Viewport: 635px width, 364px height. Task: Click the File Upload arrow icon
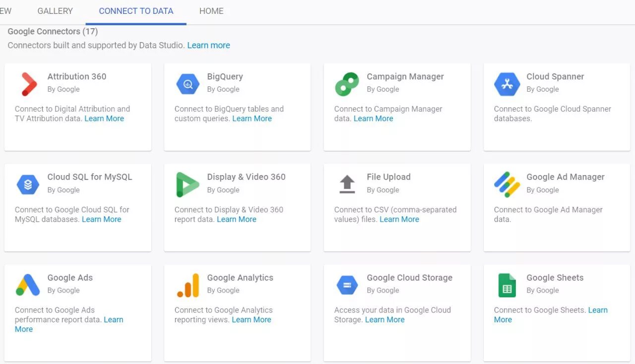[x=347, y=184]
